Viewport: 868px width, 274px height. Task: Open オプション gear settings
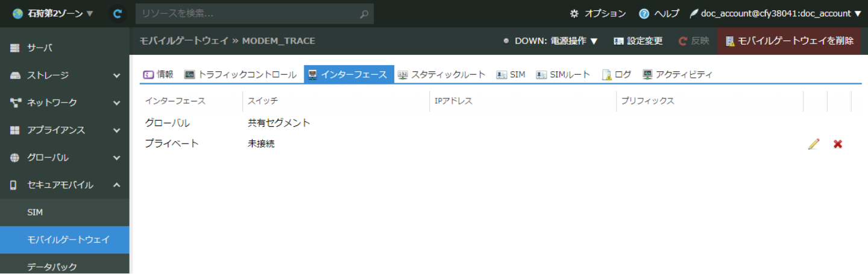[597, 13]
